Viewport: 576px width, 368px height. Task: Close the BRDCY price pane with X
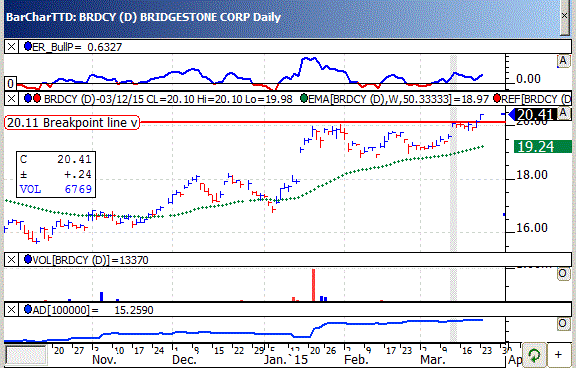pyautogui.click(x=11, y=99)
